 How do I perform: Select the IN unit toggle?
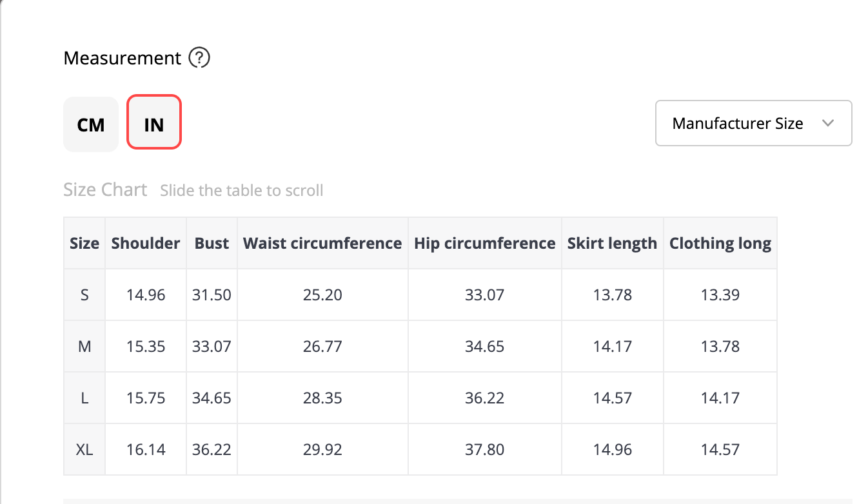pos(154,122)
